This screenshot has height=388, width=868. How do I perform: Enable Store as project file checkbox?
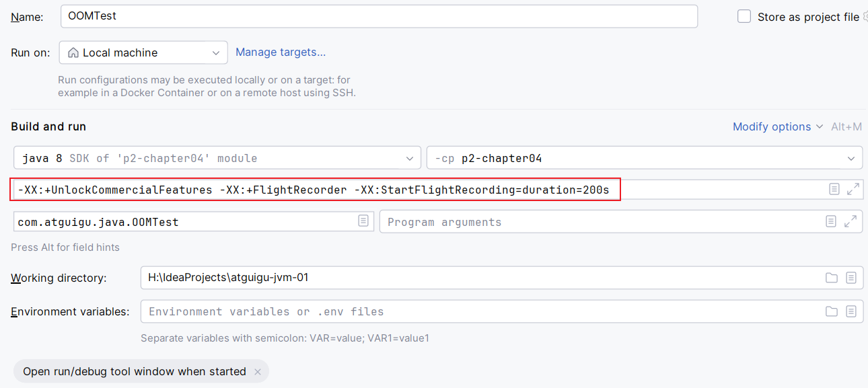coord(744,17)
